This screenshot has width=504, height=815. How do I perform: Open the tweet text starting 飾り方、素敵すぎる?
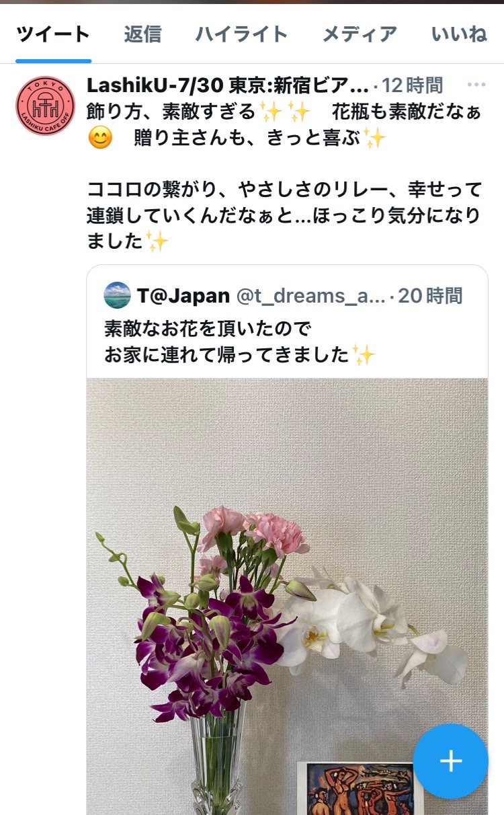(284, 124)
